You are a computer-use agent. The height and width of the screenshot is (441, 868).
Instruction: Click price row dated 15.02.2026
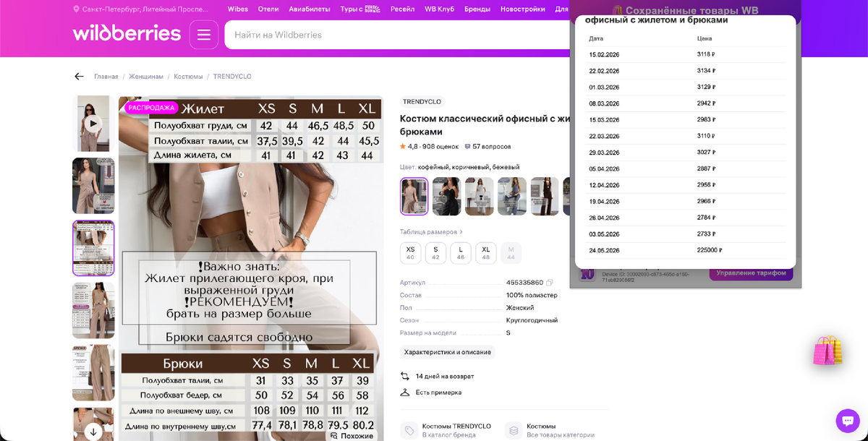click(685, 55)
